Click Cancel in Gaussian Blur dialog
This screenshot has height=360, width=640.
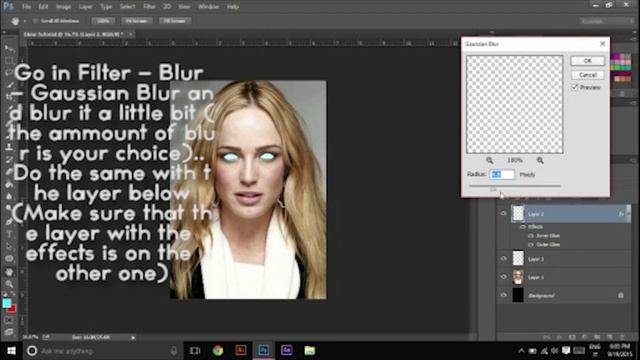pos(587,75)
